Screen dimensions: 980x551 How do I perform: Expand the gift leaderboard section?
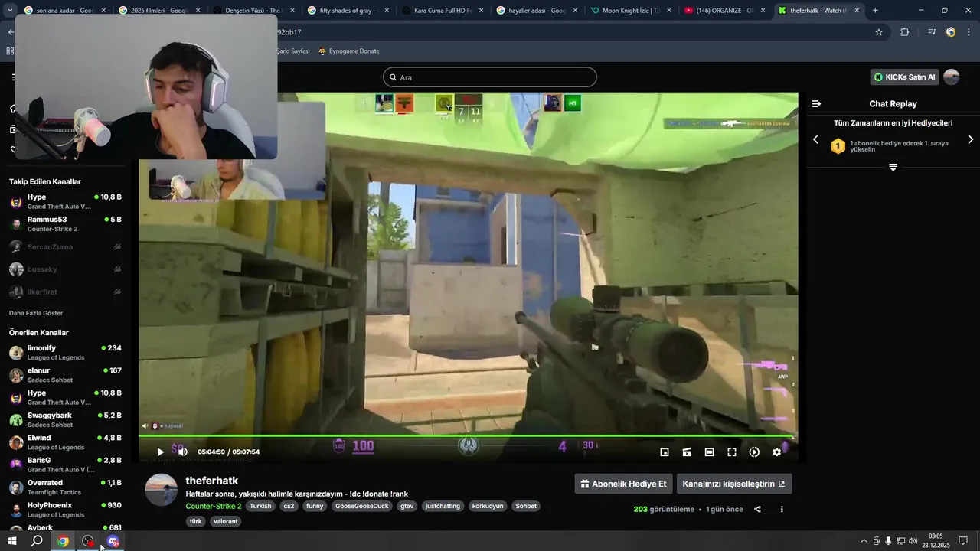(893, 167)
